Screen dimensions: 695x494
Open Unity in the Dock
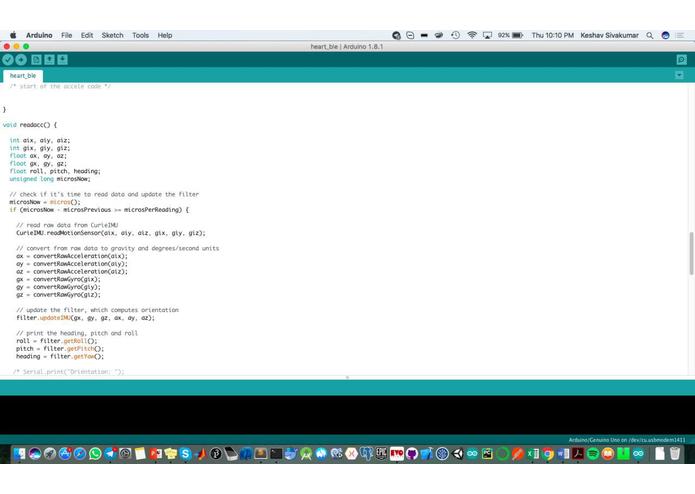point(457,454)
